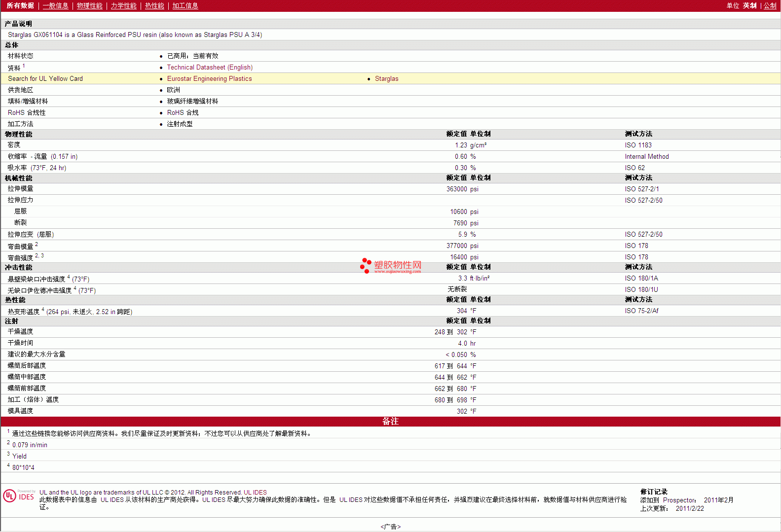
Task: Click the Search for UL Yellow Card label
Action: (x=45, y=78)
